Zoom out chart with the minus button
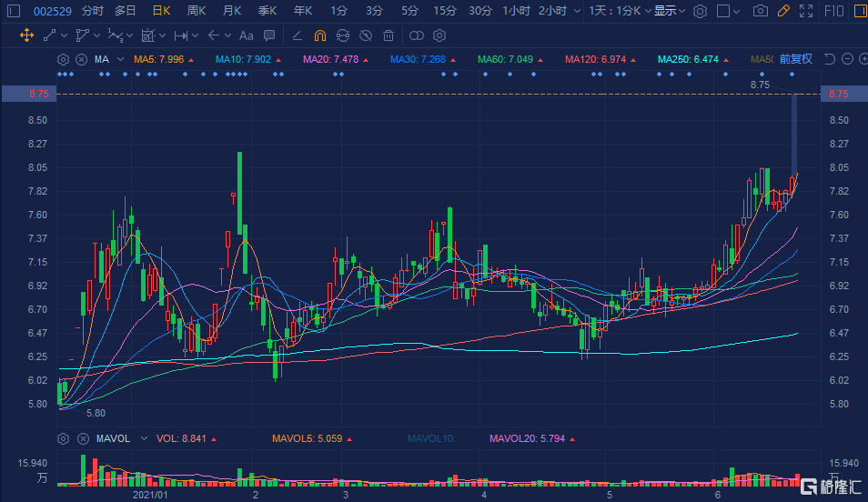This screenshot has height=502, width=868. pyautogui.click(x=847, y=59)
